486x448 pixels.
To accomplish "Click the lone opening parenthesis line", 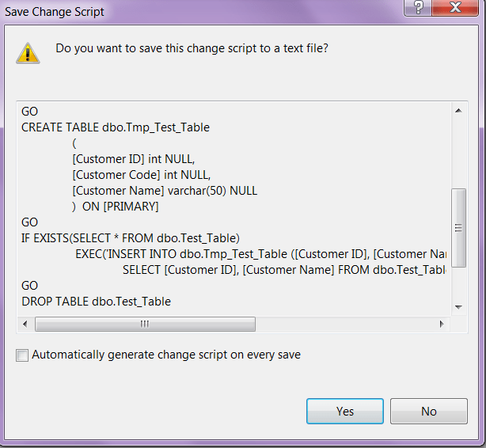I will click(x=74, y=143).
